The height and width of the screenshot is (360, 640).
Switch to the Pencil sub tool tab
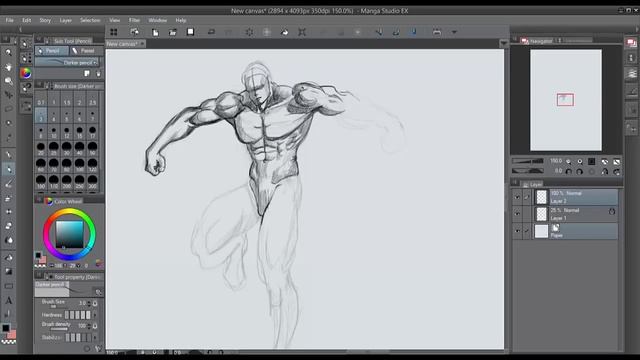(51, 51)
